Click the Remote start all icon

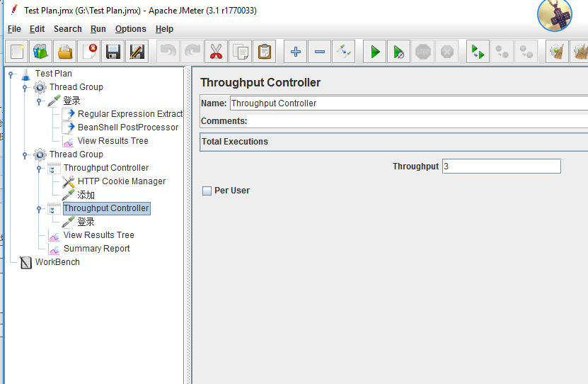(x=478, y=52)
